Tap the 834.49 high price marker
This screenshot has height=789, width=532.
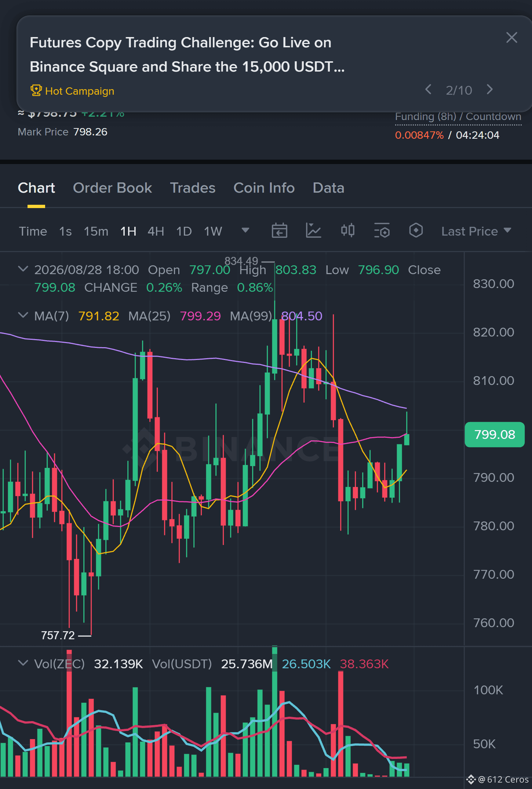[x=241, y=261]
